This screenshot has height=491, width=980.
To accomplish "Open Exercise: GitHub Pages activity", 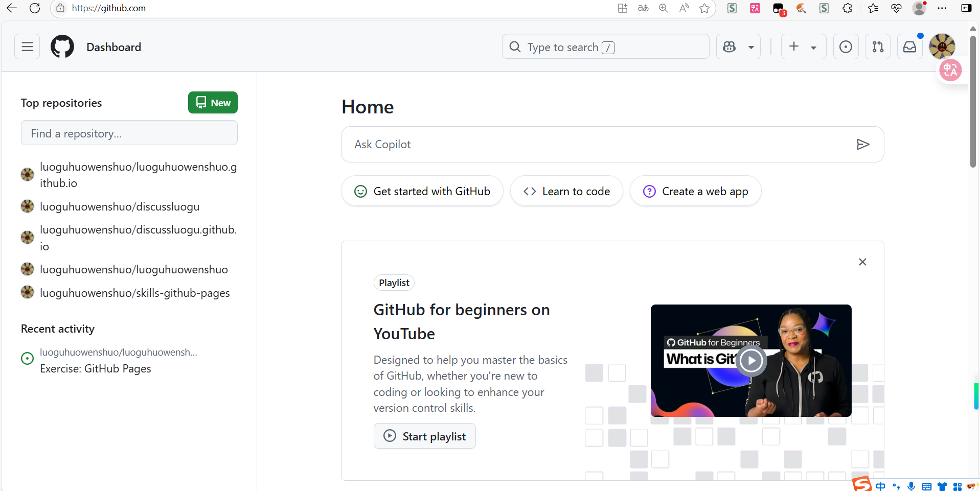I will coord(96,368).
